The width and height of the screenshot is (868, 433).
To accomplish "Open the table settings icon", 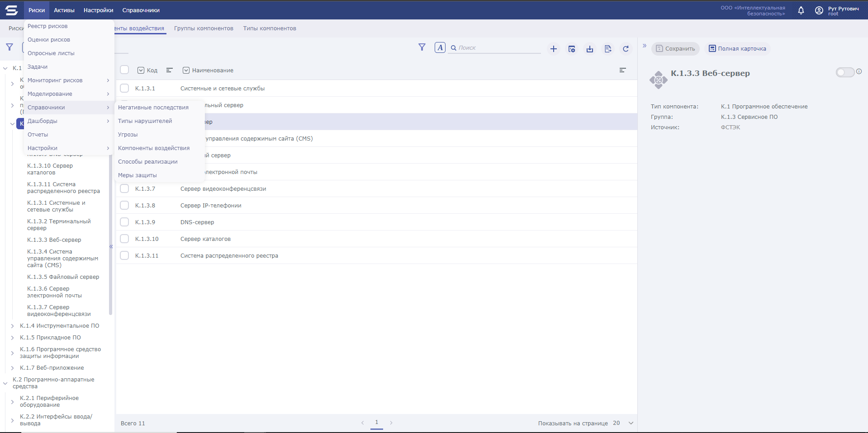I will click(572, 49).
